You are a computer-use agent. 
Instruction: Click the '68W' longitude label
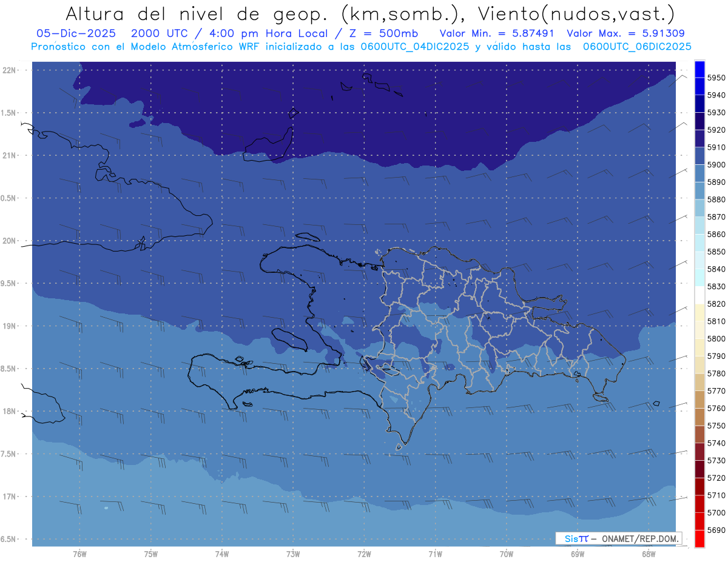(649, 554)
